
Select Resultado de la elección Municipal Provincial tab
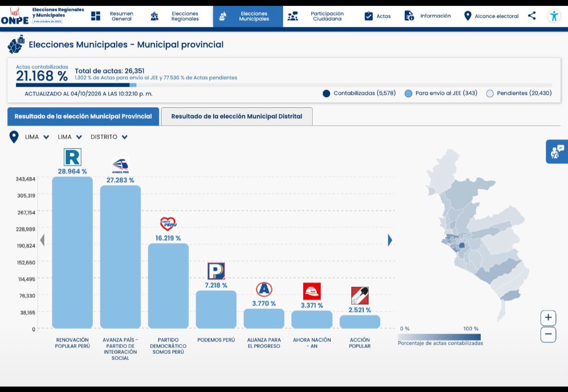pyautogui.click(x=83, y=116)
